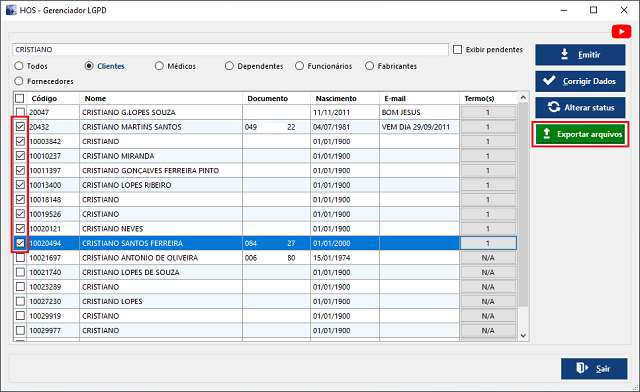Image resolution: width=640 pixels, height=392 pixels.
Task: Check the checkbox for CRISTIANO LOPES row 10027230
Action: coord(20,301)
